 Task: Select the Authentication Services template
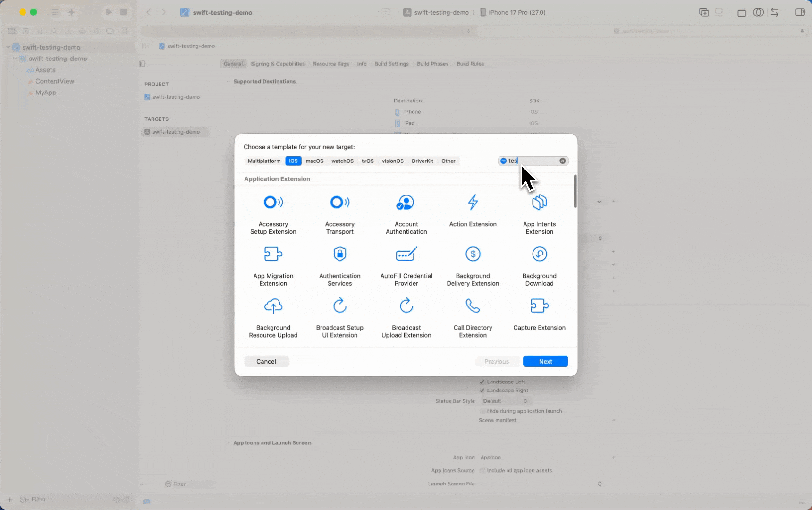point(339,266)
